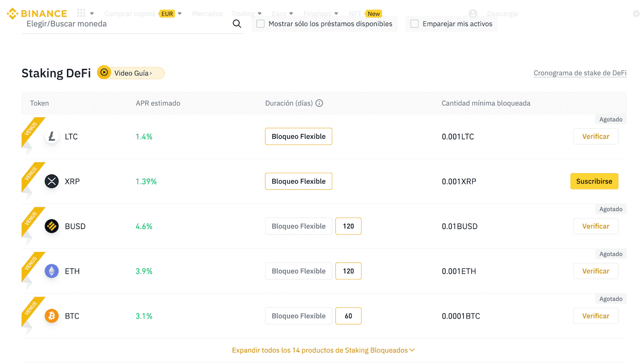Select Bloqueo Flexible for LTC
644x364 pixels.
299,136
